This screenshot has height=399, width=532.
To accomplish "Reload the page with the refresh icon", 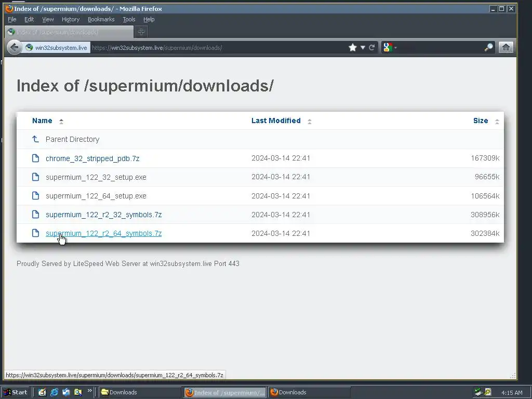I will coord(372,47).
